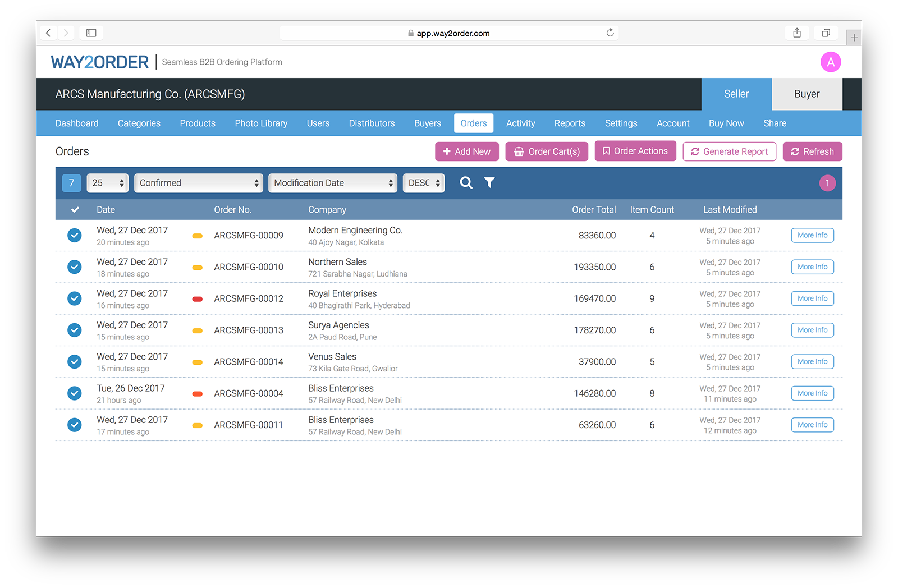Open Order Cart(s) button
898x588 pixels.
(547, 151)
